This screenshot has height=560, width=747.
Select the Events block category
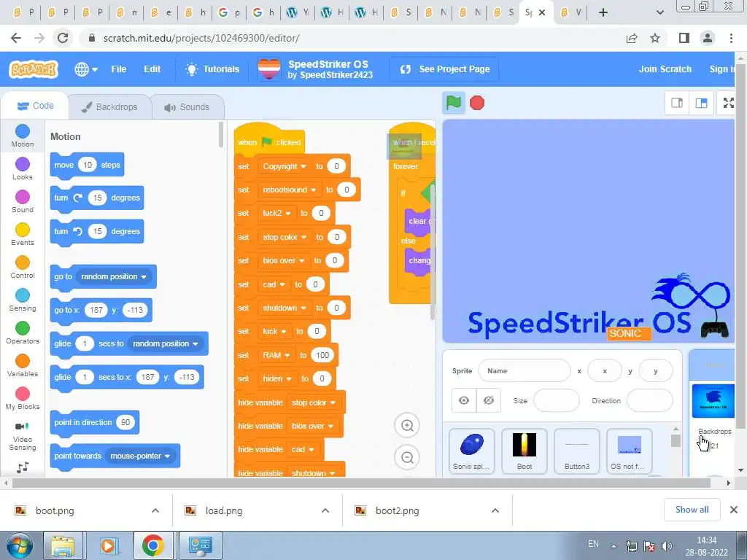[x=23, y=234]
